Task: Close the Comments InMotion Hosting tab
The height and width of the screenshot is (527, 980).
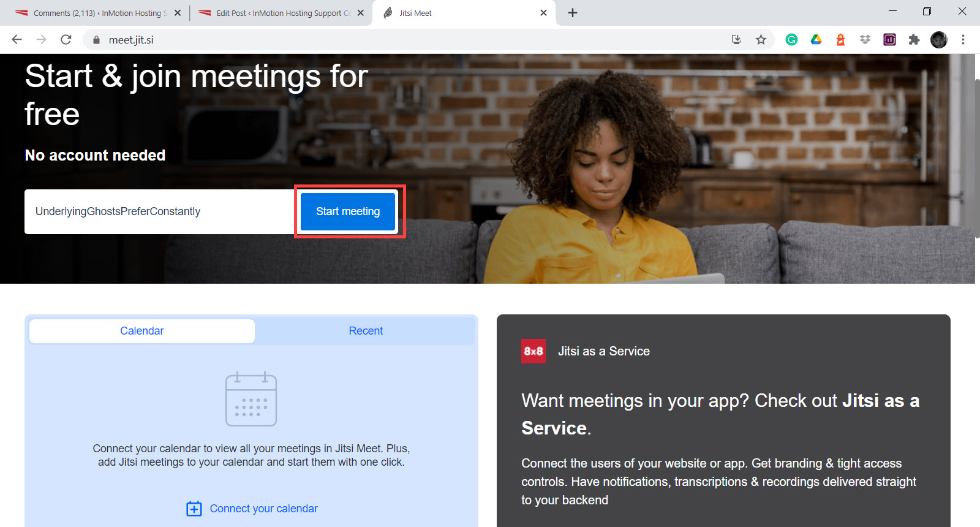Action: (178, 13)
